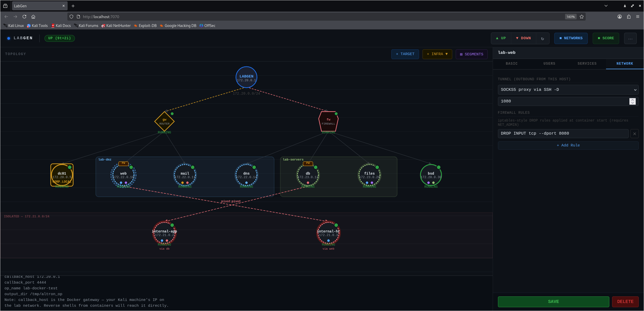Open Firefox account icon
Viewport: 644px width, 311px height.
click(x=620, y=17)
